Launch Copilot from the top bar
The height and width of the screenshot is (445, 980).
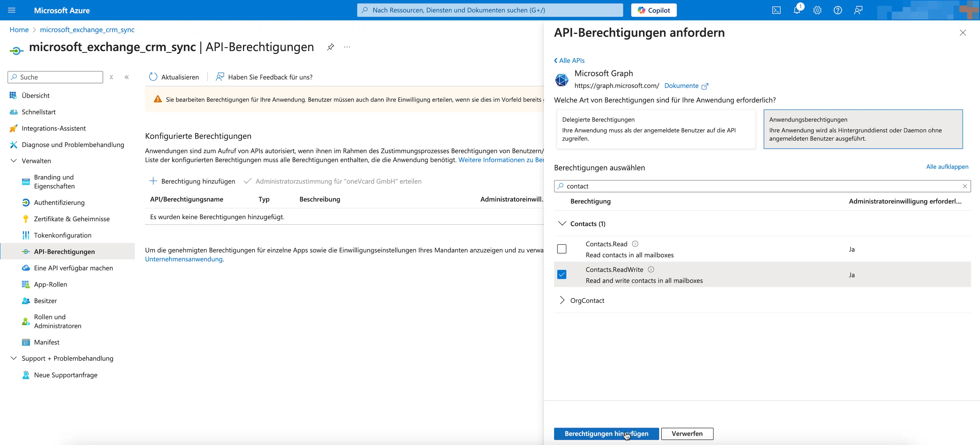tap(654, 10)
